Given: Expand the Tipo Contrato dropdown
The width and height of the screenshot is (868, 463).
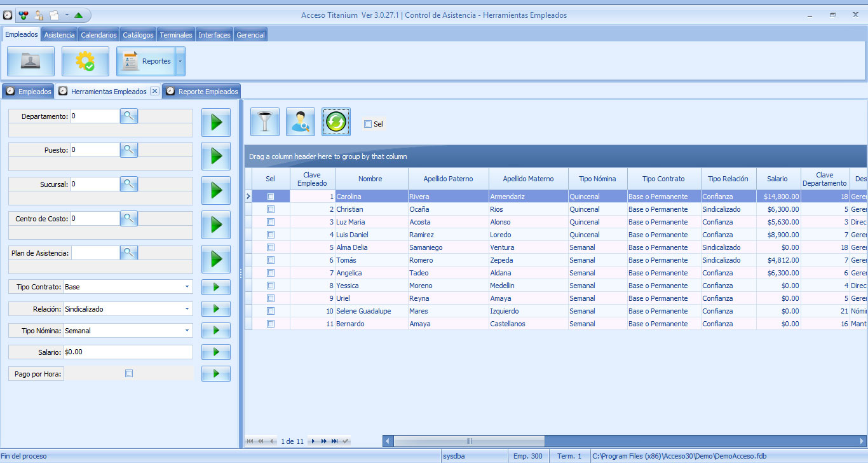Looking at the screenshot, I should coord(187,287).
